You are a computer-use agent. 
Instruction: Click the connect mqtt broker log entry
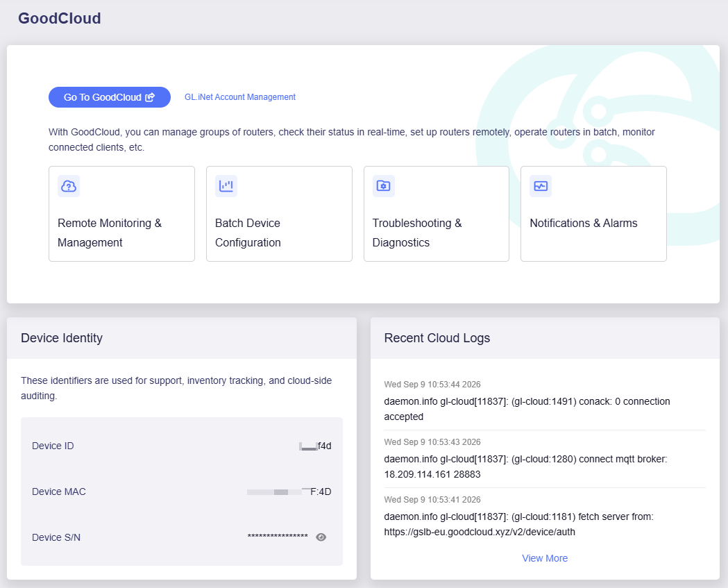[525, 467]
